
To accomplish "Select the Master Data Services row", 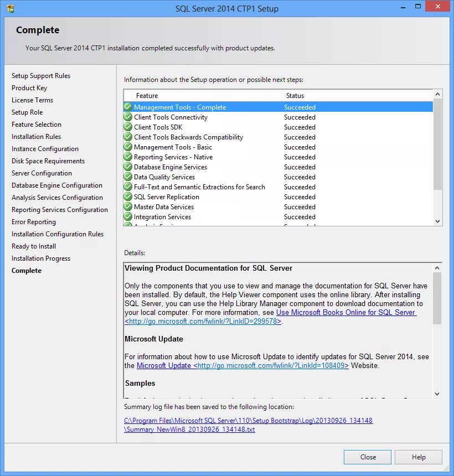I will point(278,207).
